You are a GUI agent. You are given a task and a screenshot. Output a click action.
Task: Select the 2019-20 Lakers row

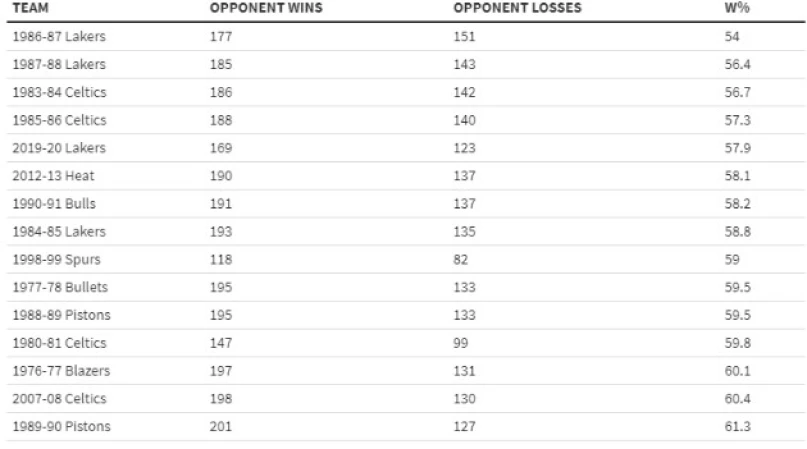click(x=59, y=148)
